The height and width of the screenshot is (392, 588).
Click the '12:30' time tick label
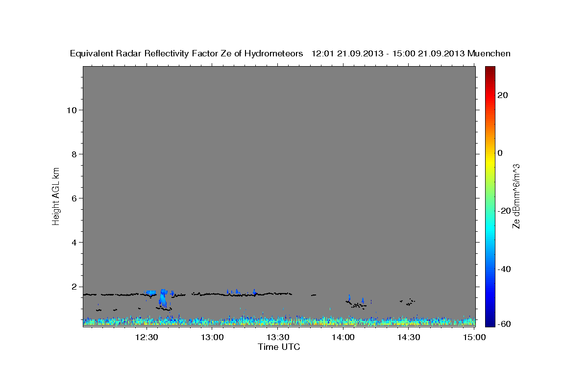(147, 337)
